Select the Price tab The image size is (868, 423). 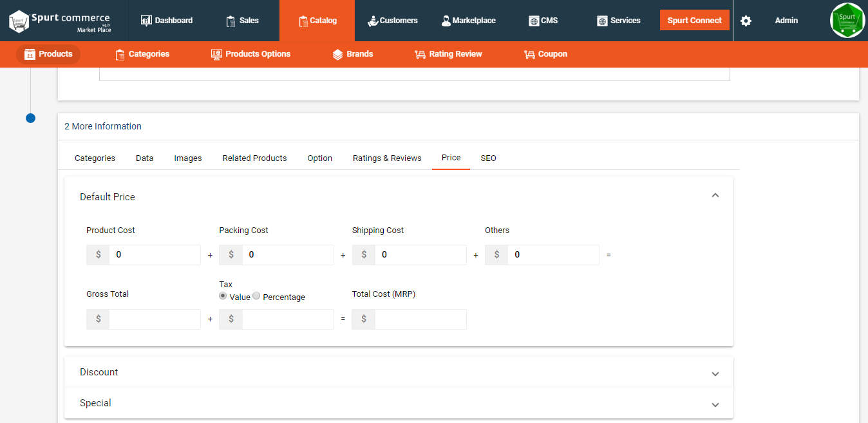[451, 158]
